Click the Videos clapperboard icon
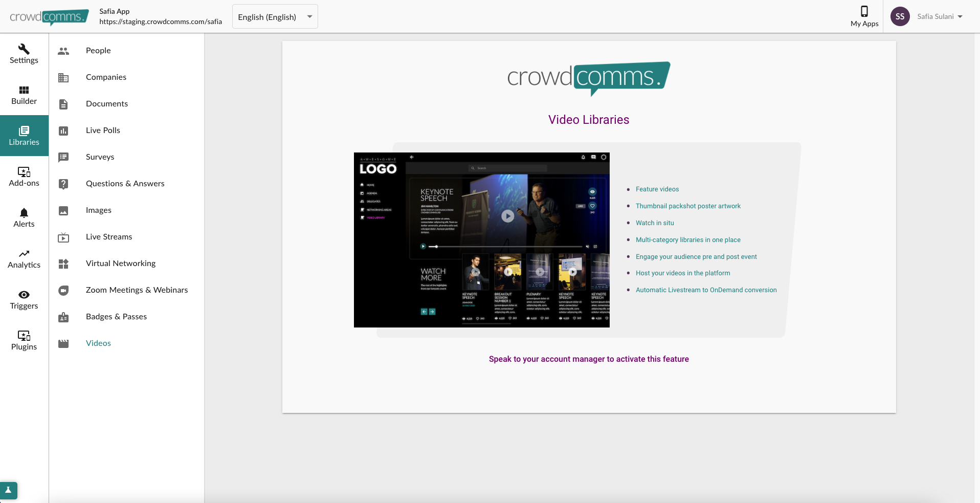 point(63,343)
